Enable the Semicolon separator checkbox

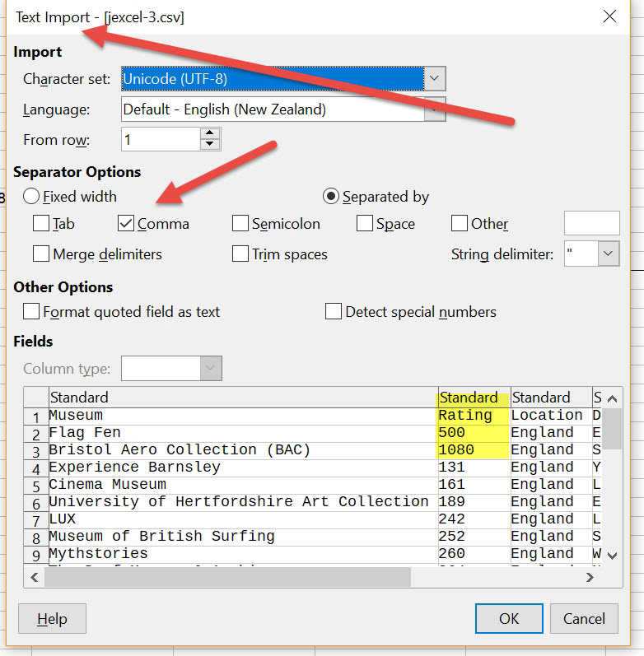click(x=240, y=224)
